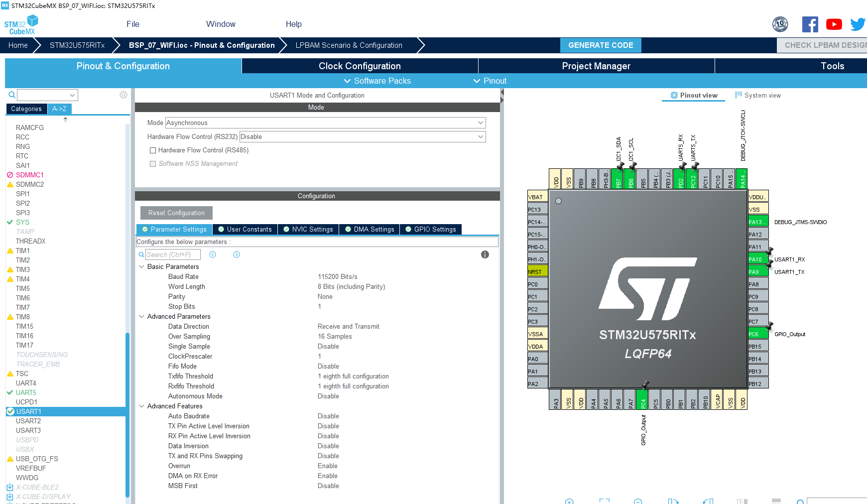Select SYS in the peripheral list
This screenshot has width=867, height=504.
pyautogui.click(x=22, y=222)
